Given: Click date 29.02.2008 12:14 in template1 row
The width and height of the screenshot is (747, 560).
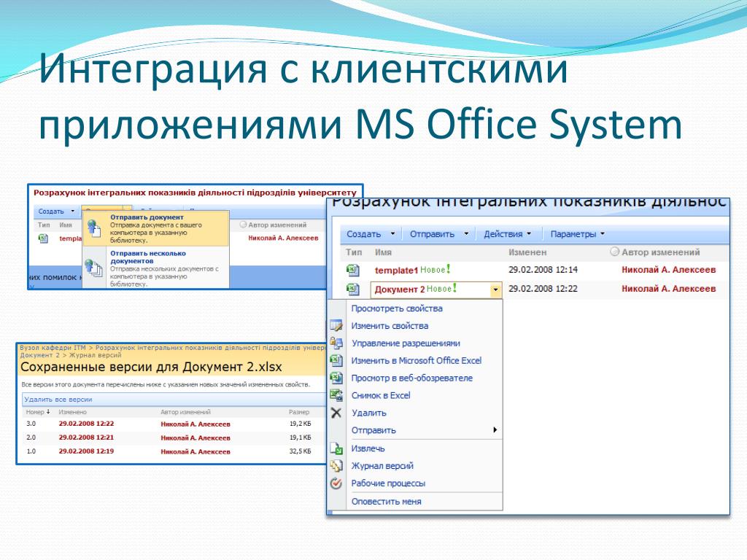Looking at the screenshot, I should pos(543,270).
